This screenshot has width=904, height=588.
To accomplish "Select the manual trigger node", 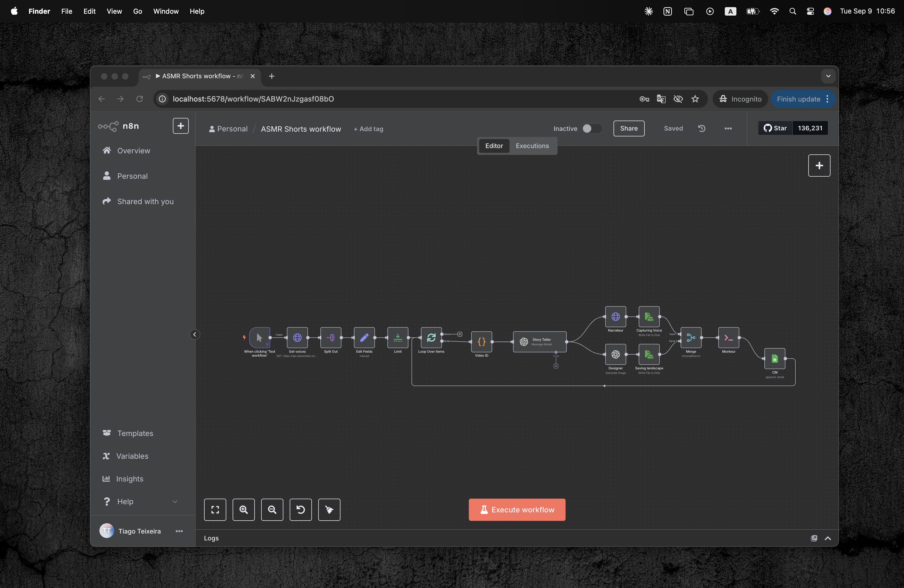I will coord(259,337).
